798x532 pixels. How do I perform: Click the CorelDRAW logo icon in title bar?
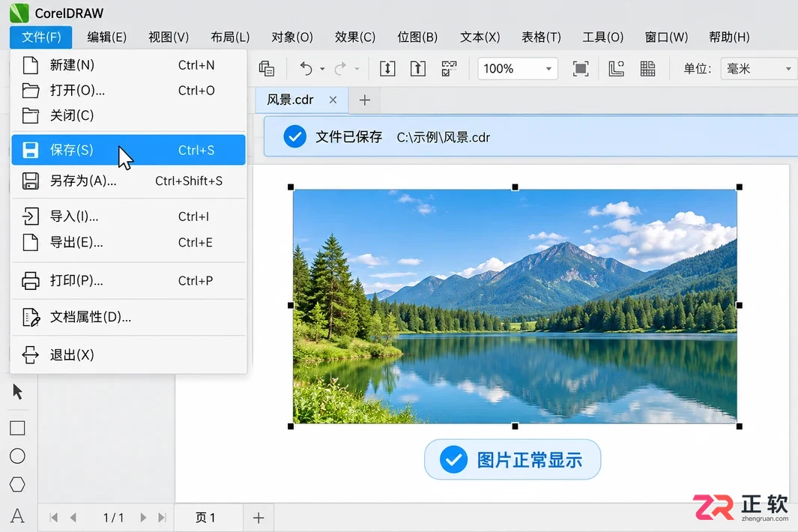coord(19,13)
